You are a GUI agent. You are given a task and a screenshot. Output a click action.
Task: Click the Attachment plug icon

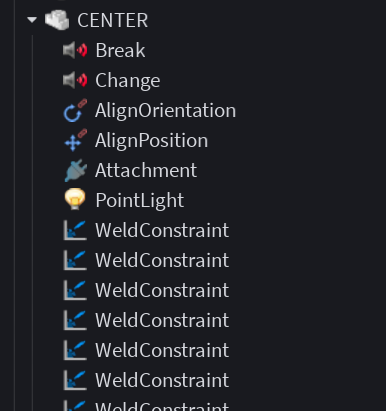75,170
